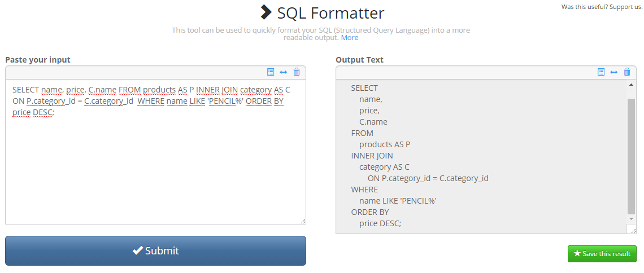Screen dimensions: 644x273
Task: Click the select-all icon in input panel
Action: [x=271, y=72]
